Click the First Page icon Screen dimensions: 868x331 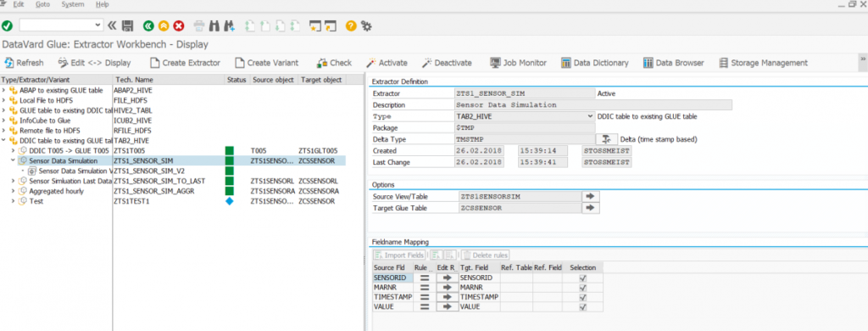pos(250,25)
